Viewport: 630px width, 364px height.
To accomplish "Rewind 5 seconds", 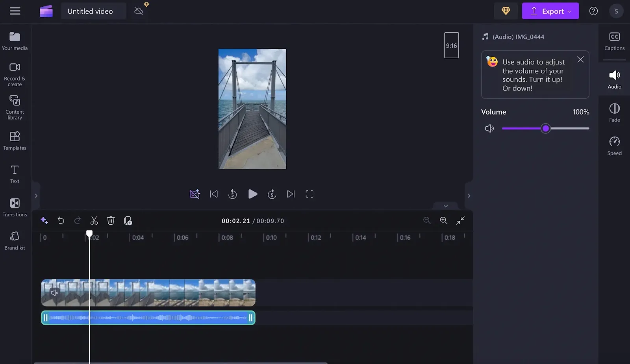I will (x=233, y=194).
